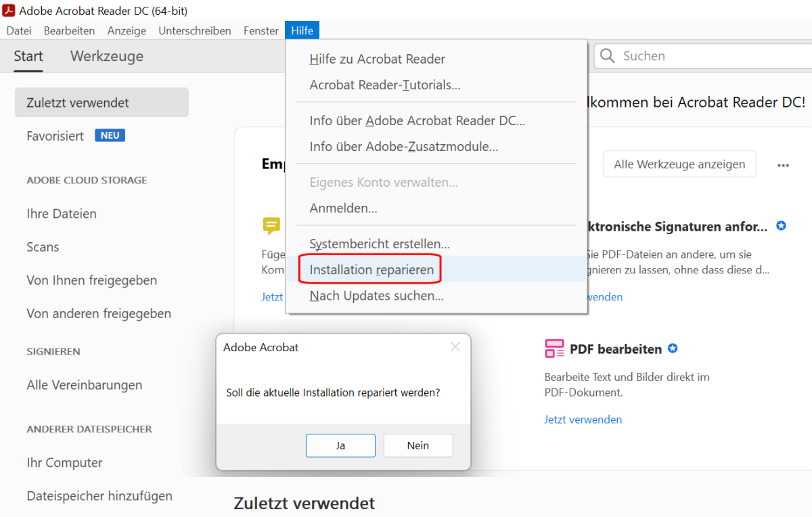Click Jetzt verwenden under PDF bearbeiten
The height and width of the screenshot is (517, 812).
coord(583,420)
